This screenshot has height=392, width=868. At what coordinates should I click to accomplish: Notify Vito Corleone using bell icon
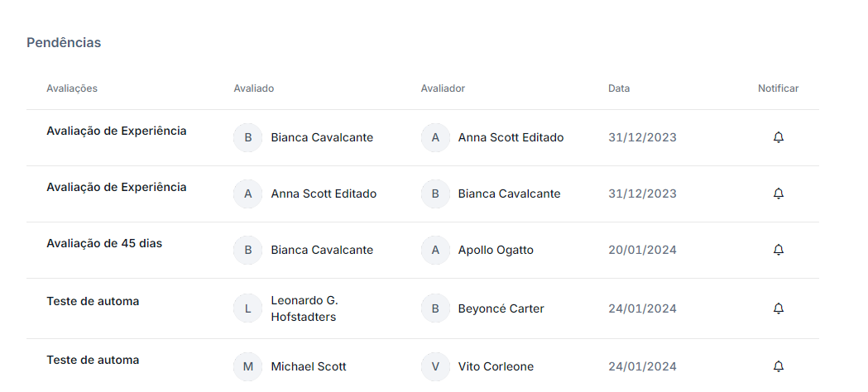[779, 366]
